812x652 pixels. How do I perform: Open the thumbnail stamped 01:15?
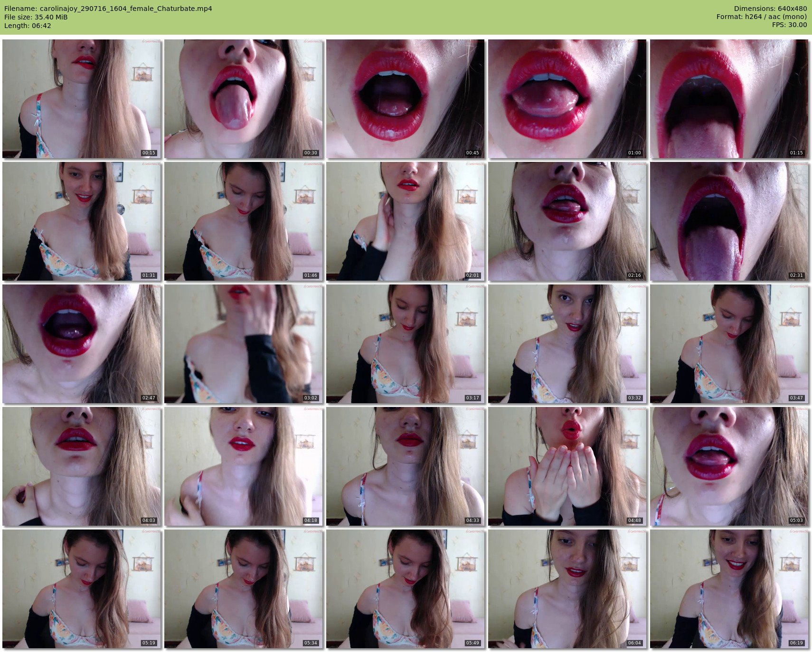[729, 99]
